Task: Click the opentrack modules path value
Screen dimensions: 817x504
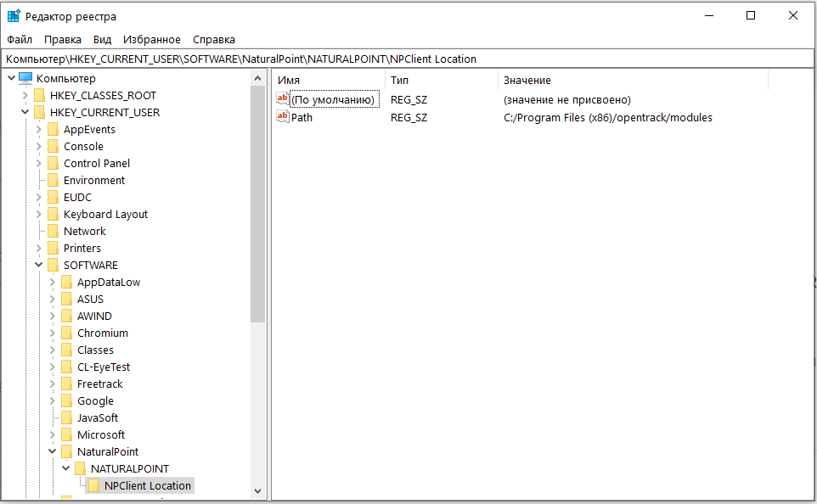Action: click(607, 118)
